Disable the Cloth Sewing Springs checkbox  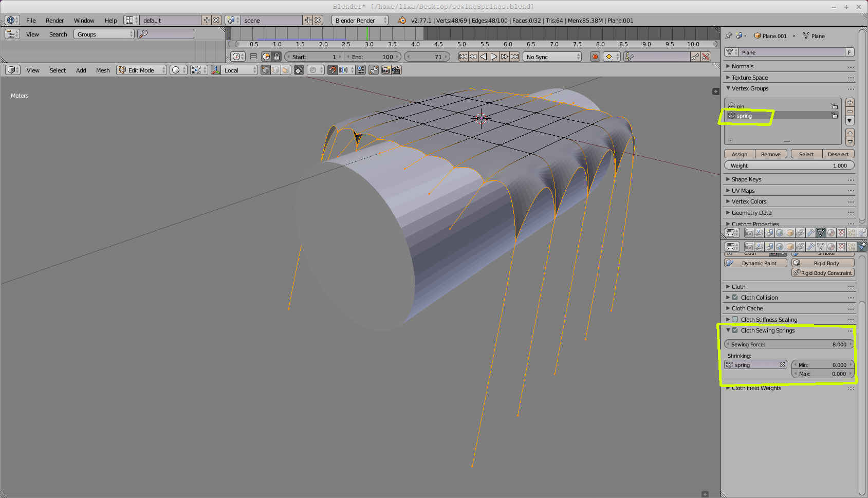pos(735,330)
